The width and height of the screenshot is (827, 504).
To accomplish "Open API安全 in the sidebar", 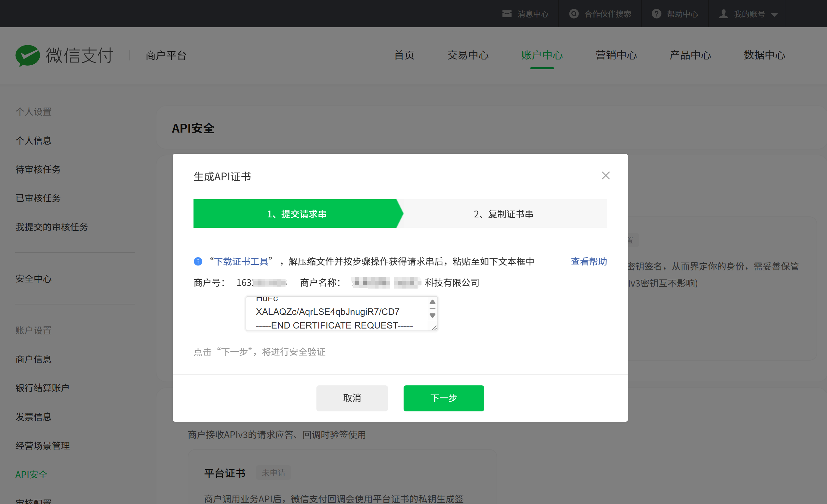I will (x=32, y=474).
